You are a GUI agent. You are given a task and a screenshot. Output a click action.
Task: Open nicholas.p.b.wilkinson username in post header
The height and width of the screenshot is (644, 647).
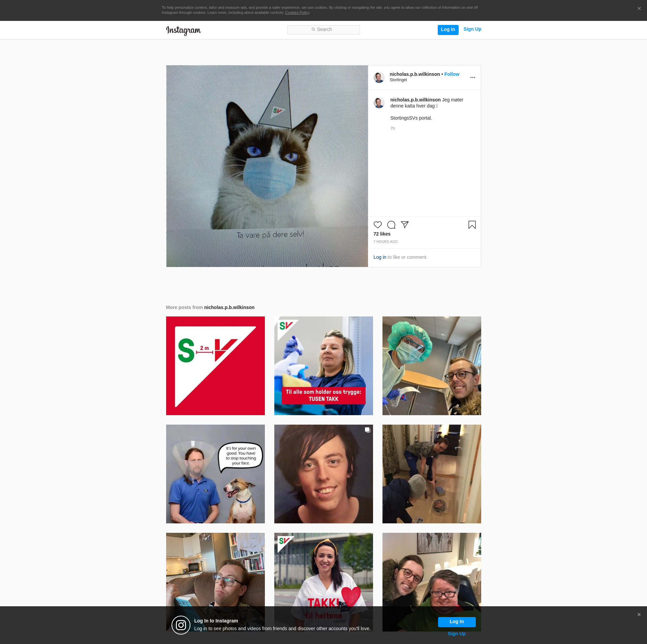tap(414, 74)
